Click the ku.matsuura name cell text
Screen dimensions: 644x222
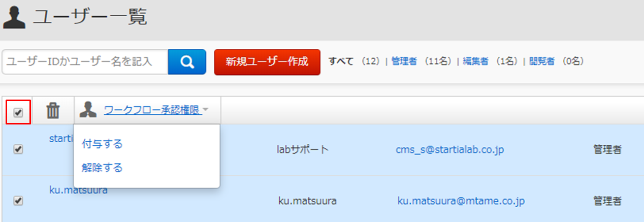tap(307, 201)
